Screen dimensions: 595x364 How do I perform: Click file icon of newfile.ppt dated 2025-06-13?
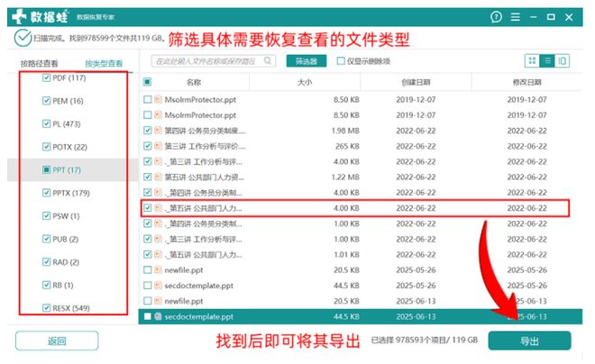click(159, 301)
